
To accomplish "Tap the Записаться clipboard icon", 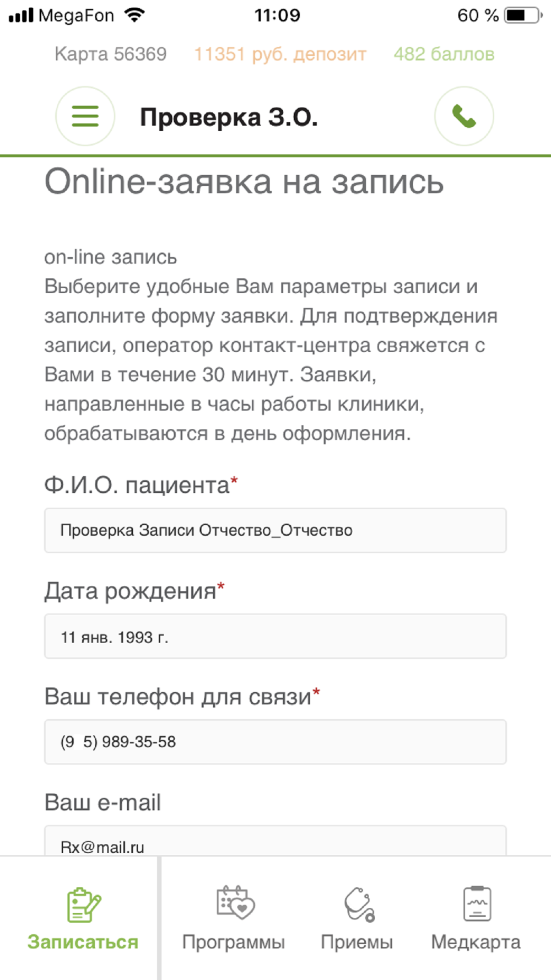I will 84,904.
